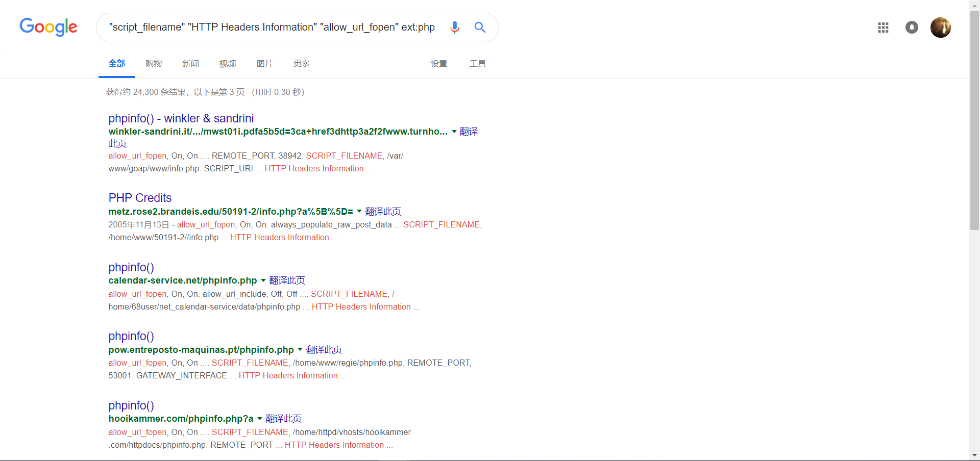Switch to the 新闻 (News) tab

tap(190, 64)
